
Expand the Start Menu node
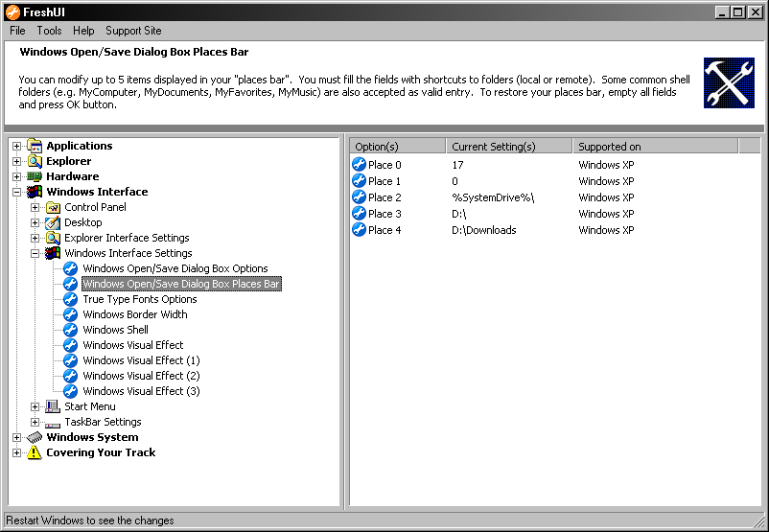pyautogui.click(x=35, y=406)
